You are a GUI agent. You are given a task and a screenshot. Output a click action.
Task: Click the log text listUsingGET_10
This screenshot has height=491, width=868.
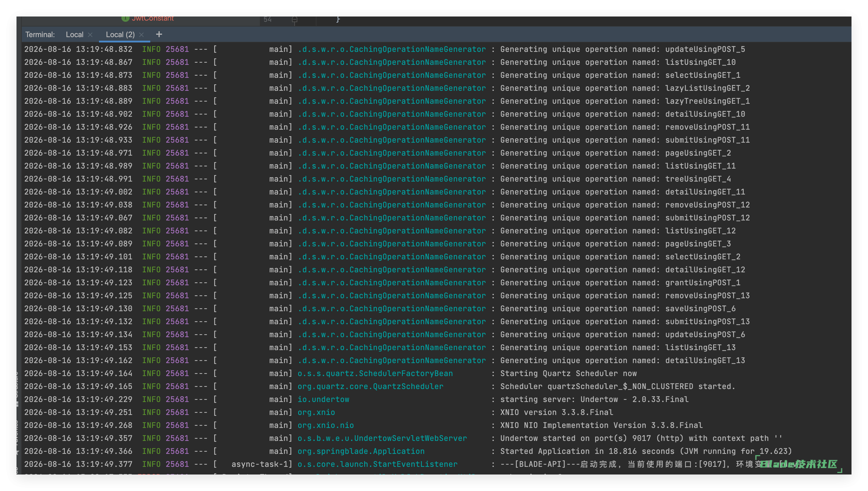pos(700,62)
